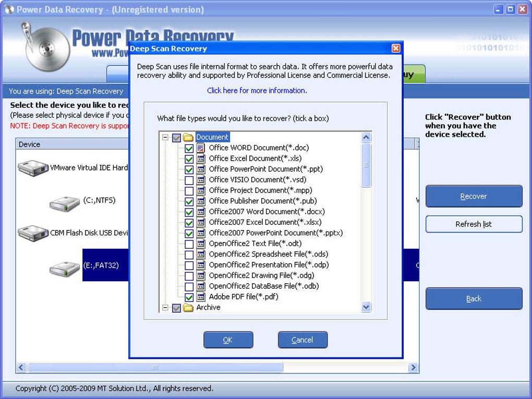Click the OpenOffice2 Spreadsheet (*.ods) icon
The image size is (532, 399).
[201, 254]
